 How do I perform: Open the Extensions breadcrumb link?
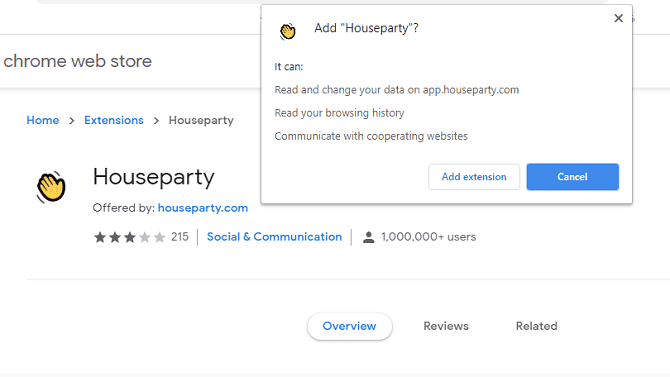(114, 121)
